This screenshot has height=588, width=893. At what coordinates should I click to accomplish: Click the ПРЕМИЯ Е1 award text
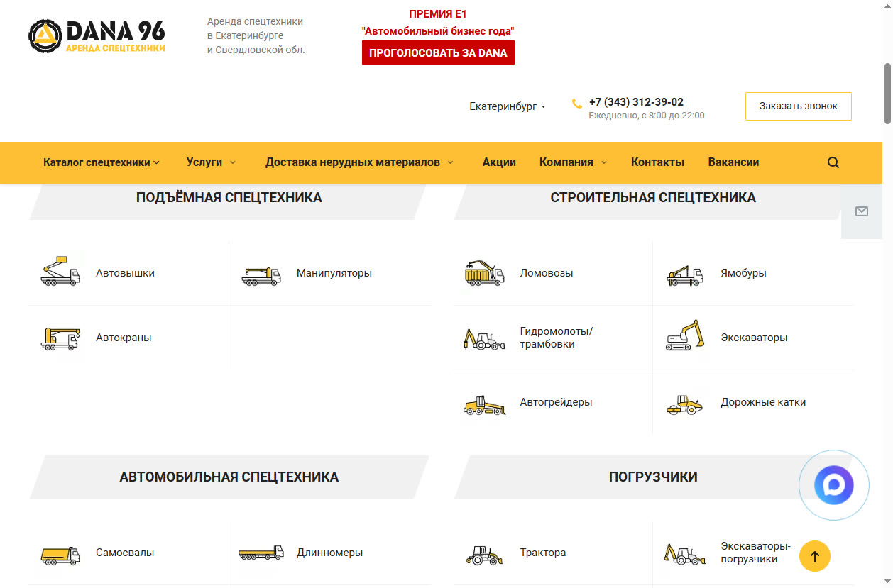point(438,13)
